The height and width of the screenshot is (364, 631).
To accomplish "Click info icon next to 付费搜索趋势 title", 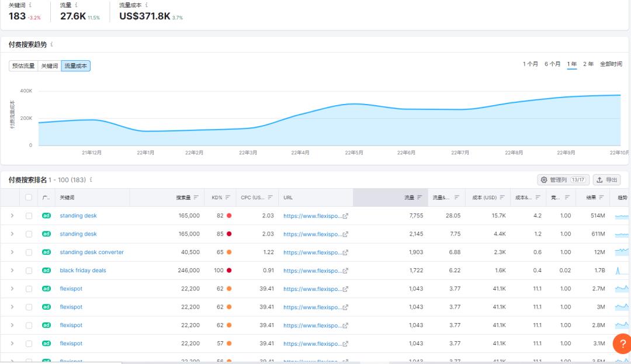I will coord(52,44).
